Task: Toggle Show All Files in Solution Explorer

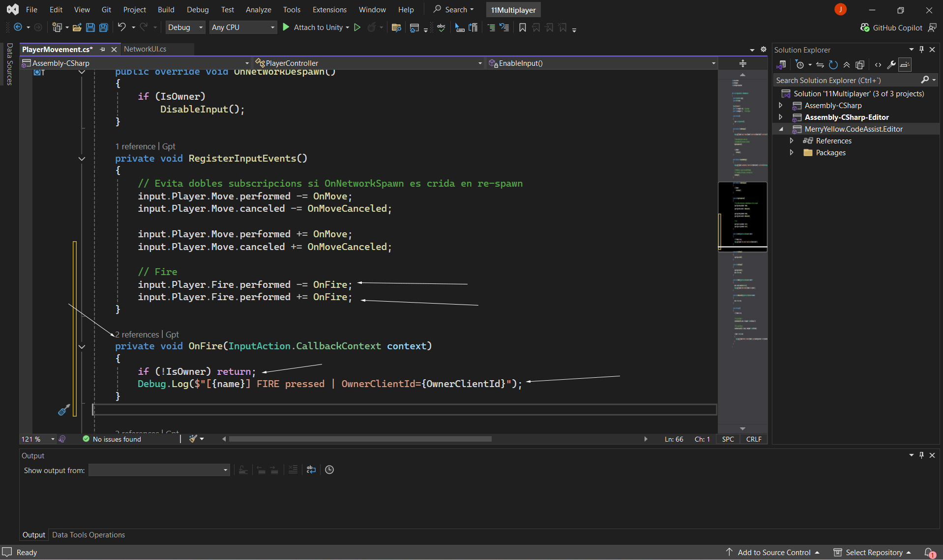Action: pos(860,65)
